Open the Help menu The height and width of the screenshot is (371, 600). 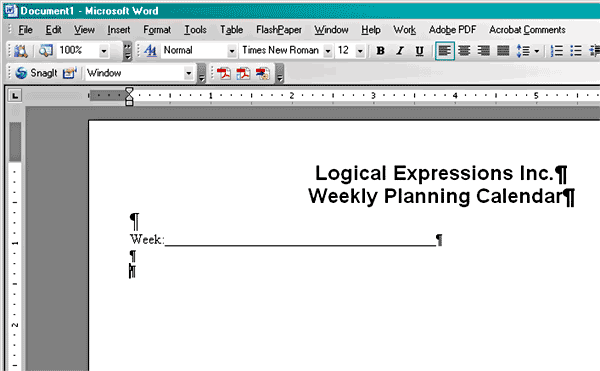[x=371, y=30]
